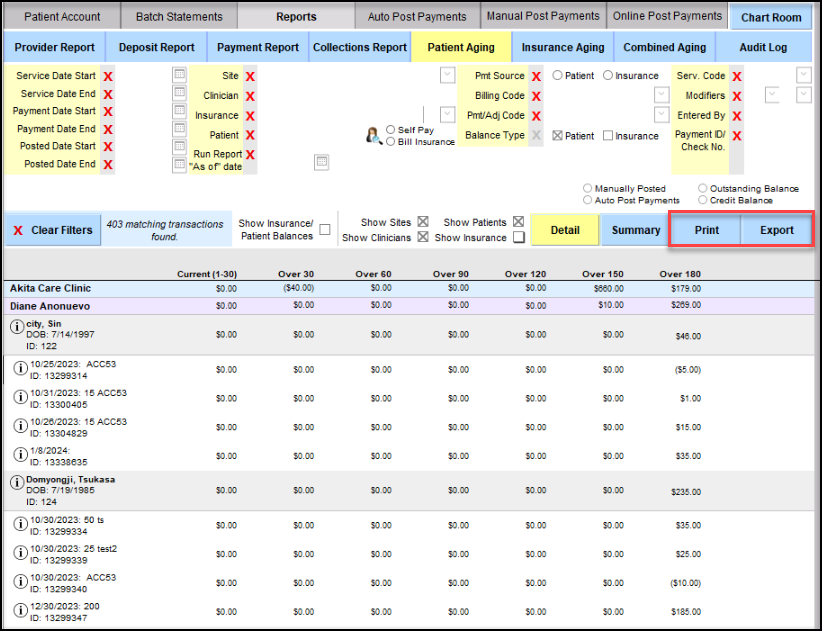822x631 pixels.
Task: Open the Run Report As-of date calendar
Action: [321, 161]
